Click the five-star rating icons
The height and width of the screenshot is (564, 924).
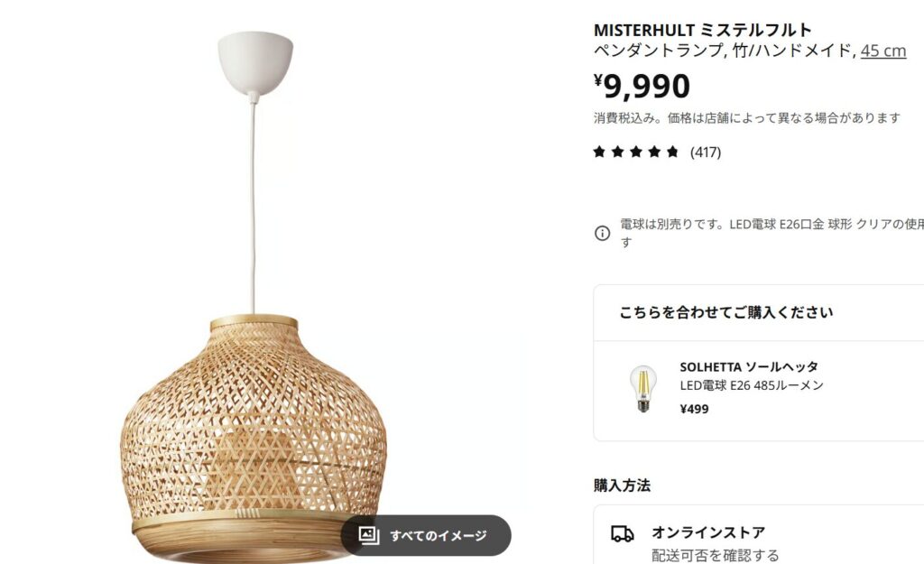click(636, 152)
